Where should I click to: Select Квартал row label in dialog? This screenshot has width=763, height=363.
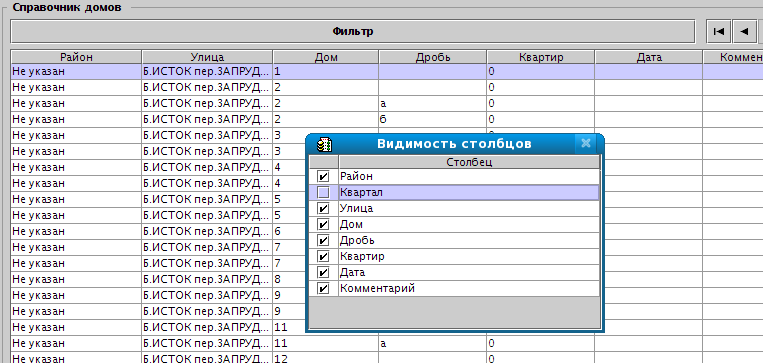coord(362,192)
